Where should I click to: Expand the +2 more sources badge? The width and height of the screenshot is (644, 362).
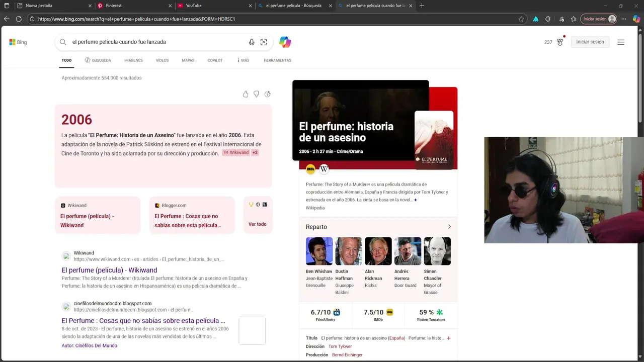pyautogui.click(x=255, y=152)
